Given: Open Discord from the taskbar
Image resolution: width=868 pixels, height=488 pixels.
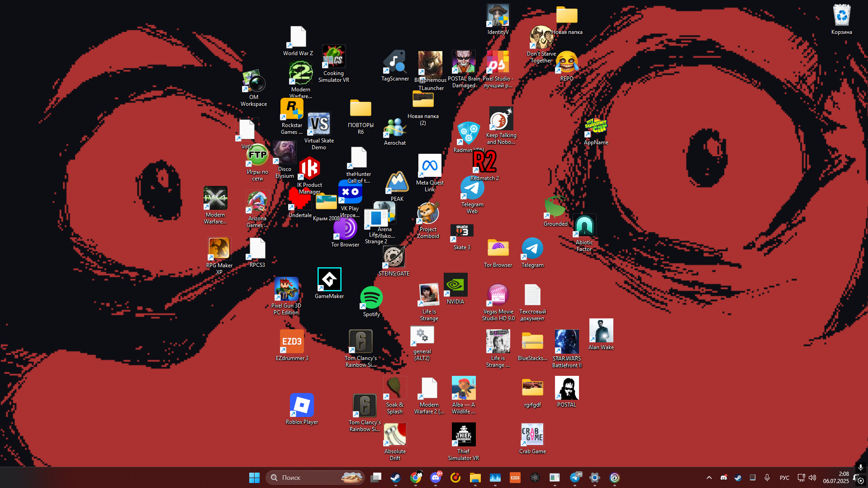Looking at the screenshot, I should 436,478.
